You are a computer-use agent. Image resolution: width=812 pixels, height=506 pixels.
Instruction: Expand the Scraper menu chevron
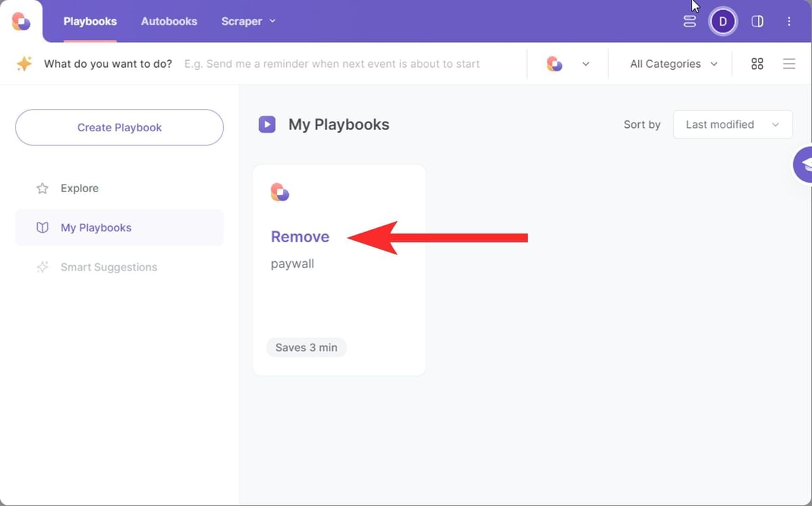pos(273,21)
